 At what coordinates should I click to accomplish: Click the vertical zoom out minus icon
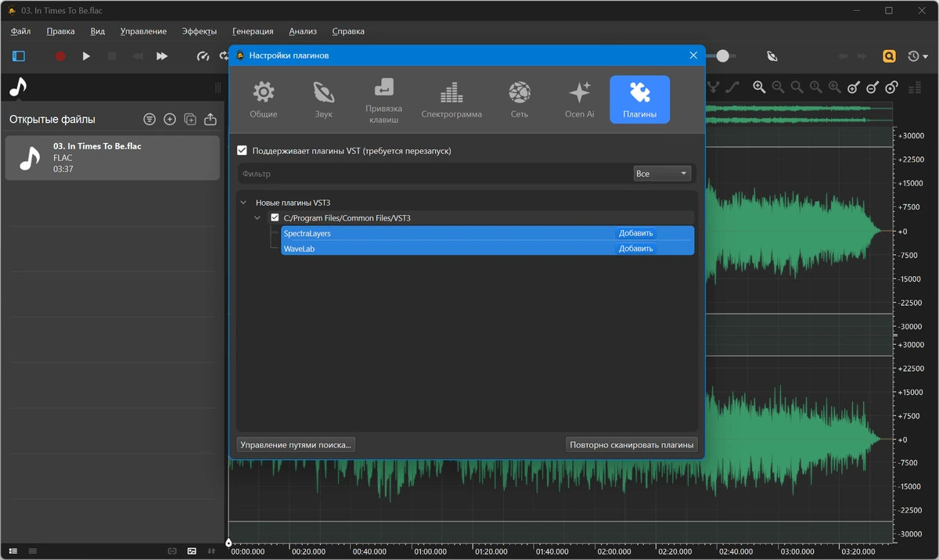pos(872,87)
